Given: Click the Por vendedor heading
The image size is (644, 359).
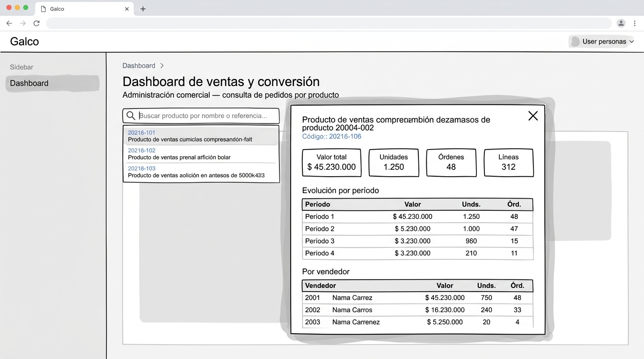Looking at the screenshot, I should coord(326,272).
